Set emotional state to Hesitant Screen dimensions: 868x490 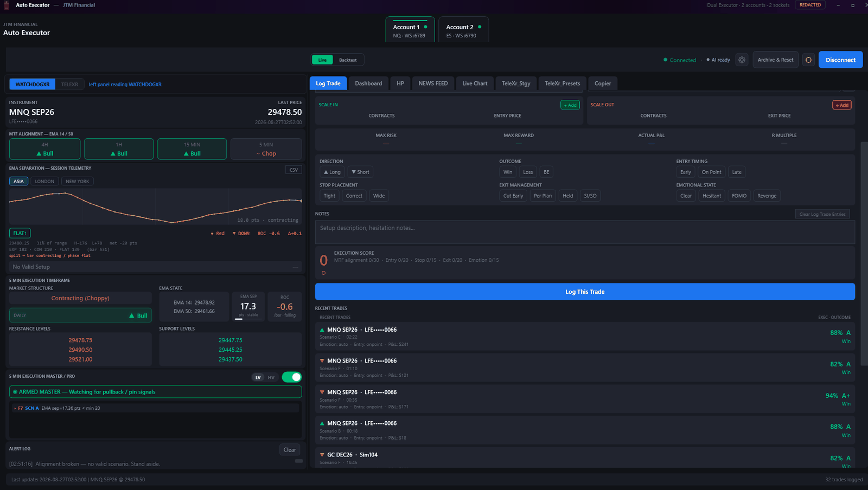pos(712,196)
